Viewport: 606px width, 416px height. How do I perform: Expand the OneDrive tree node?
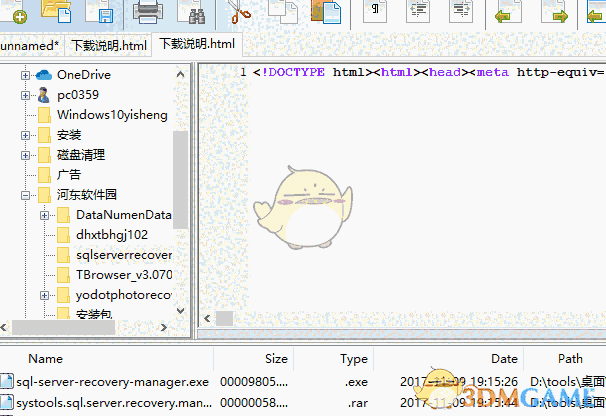[25, 75]
